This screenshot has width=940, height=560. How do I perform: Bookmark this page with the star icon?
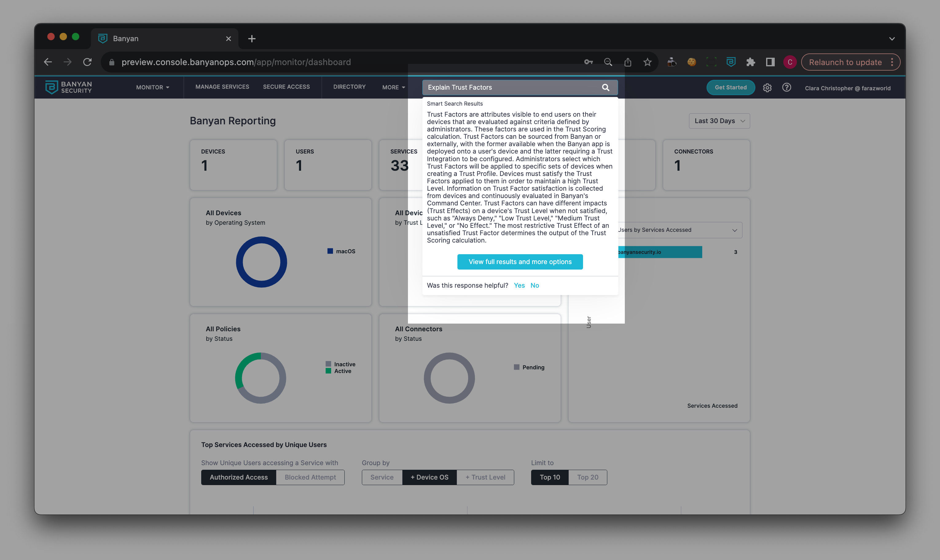648,62
